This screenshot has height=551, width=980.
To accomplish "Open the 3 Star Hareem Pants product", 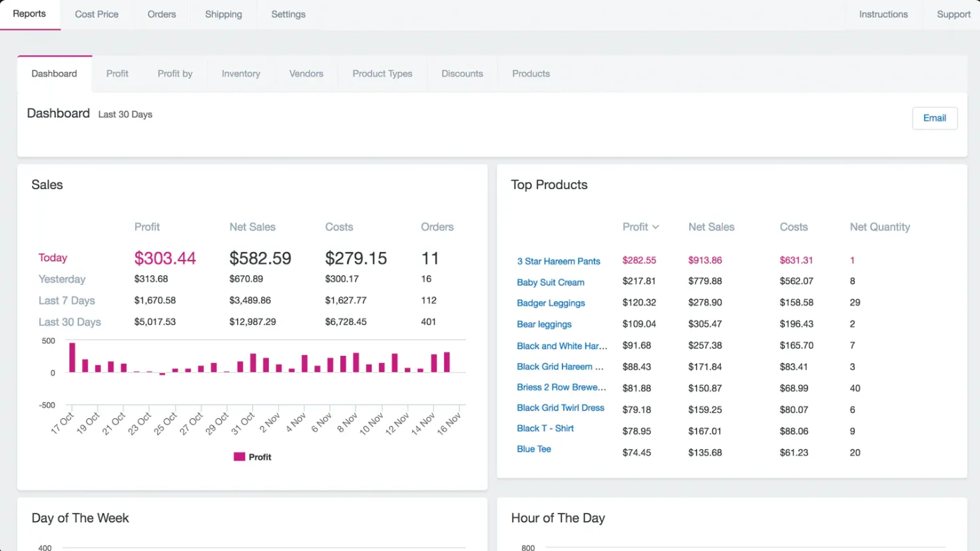I will coord(559,261).
